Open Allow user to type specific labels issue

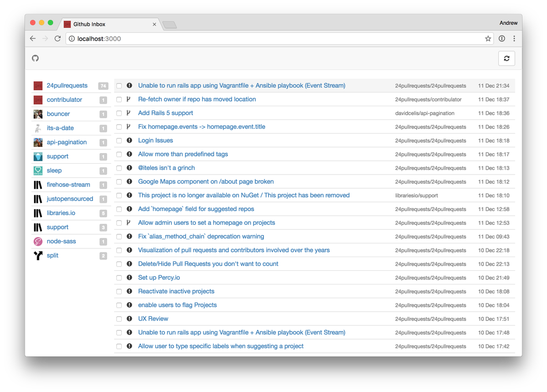pos(221,346)
